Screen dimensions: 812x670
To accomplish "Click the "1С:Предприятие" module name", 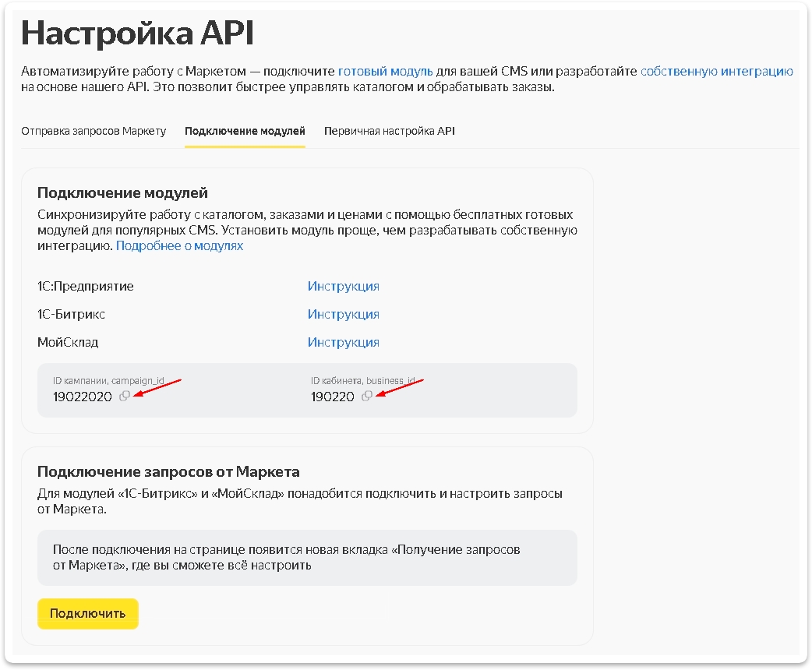I will tap(86, 286).
